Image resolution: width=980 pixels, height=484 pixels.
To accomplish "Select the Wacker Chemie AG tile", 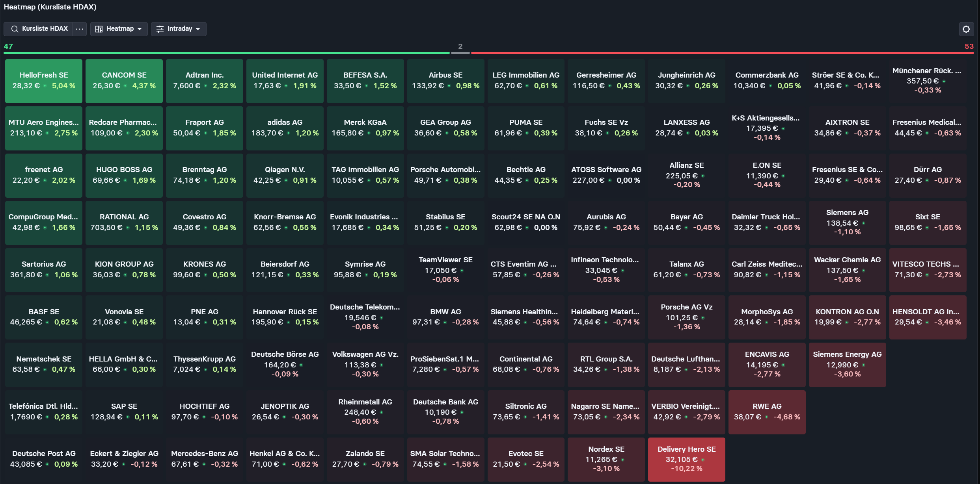I will click(x=848, y=270).
